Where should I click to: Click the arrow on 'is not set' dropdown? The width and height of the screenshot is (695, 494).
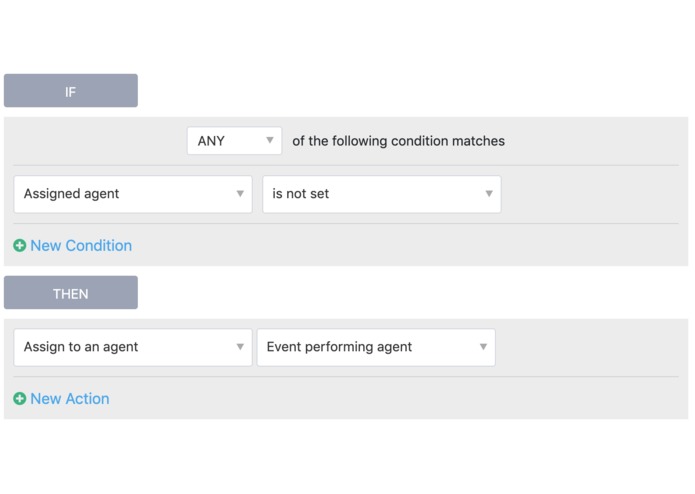click(489, 194)
